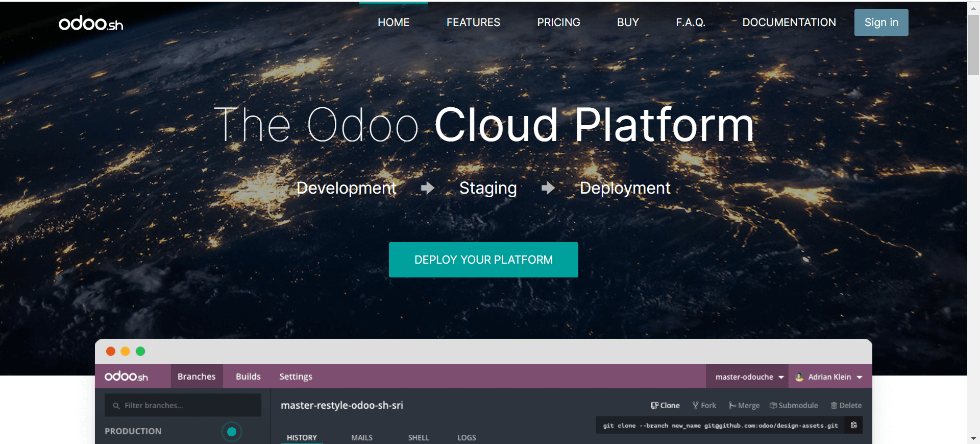Click the Filter branches search field
Screen dimensions: 980x444
(x=183, y=405)
